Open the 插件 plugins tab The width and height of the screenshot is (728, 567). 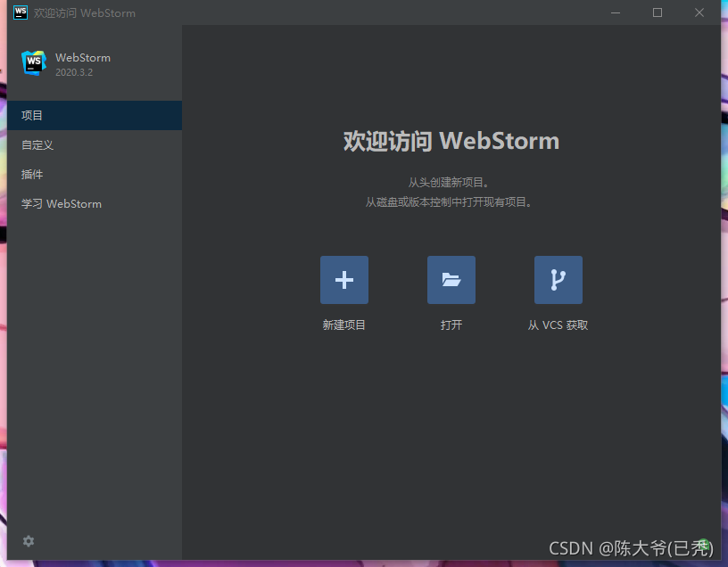point(95,175)
